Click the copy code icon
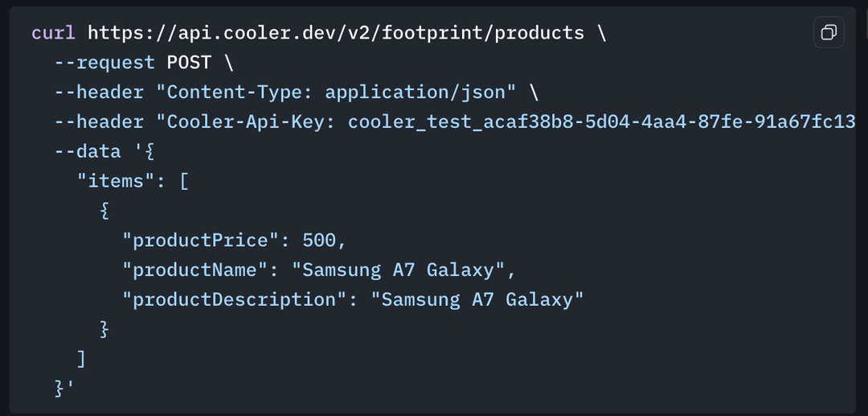Image resolution: width=868 pixels, height=416 pixels. coord(829,32)
